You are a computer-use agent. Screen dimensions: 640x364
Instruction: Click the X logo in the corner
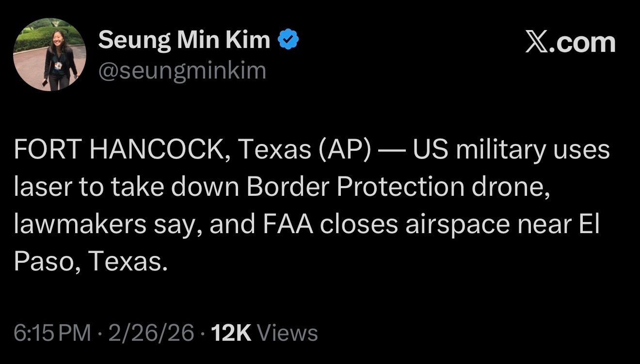536,43
